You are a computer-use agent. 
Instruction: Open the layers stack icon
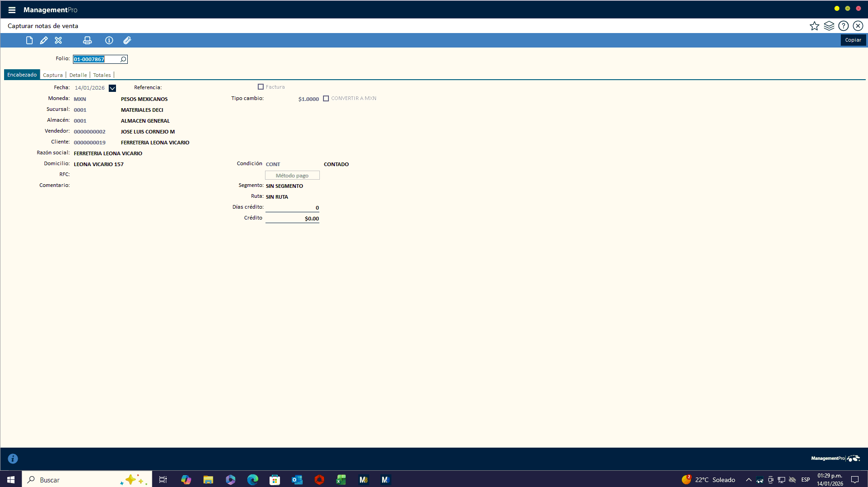(x=829, y=26)
